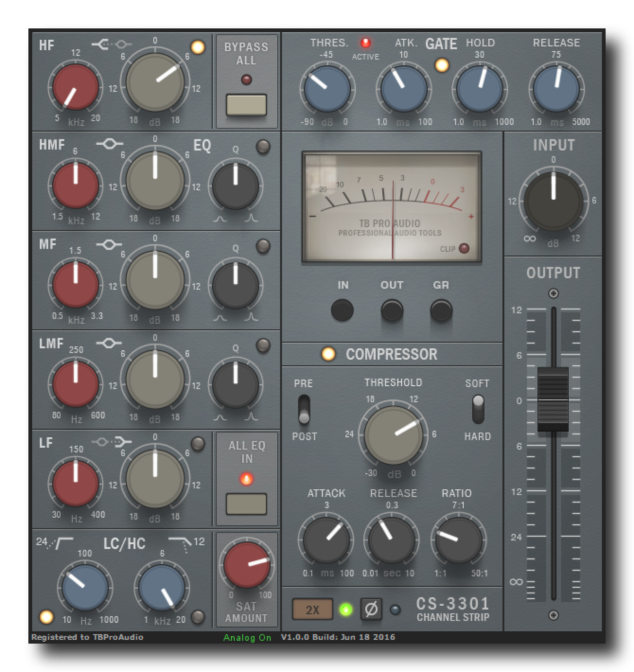Click the 'Analog On' status text
Image resolution: width=634 pixels, height=672 pixels.
(247, 637)
